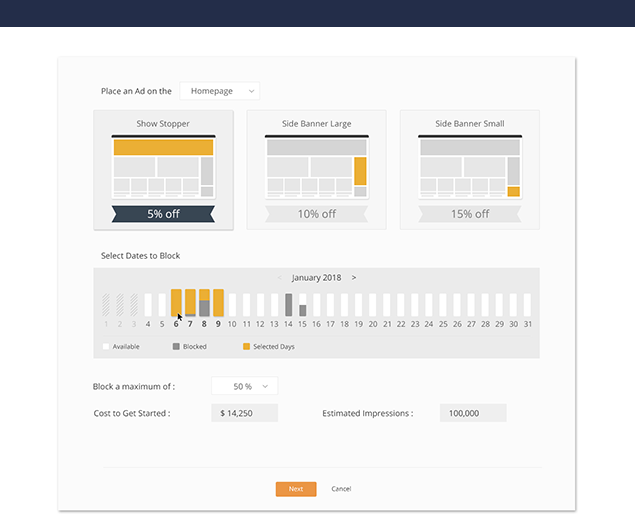Click the Cost to Get Started label
Image resolution: width=635 pixels, height=532 pixels.
coord(132,413)
